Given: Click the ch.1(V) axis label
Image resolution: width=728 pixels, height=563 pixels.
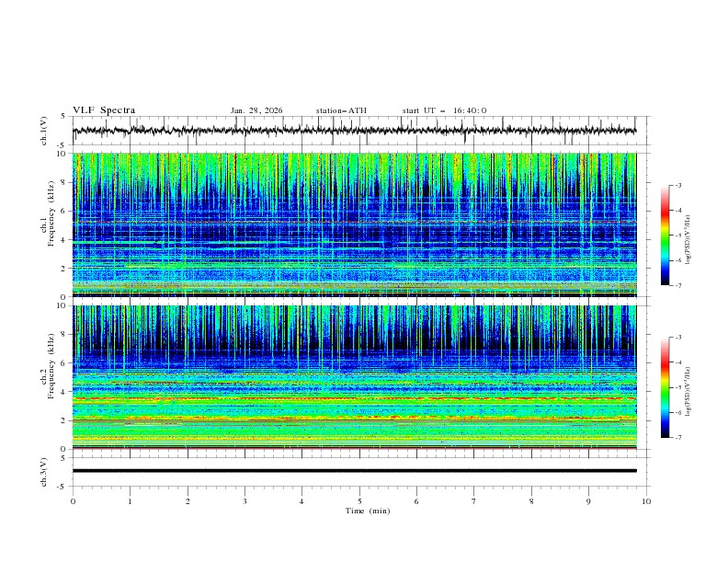Looking at the screenshot, I should pos(44,131).
